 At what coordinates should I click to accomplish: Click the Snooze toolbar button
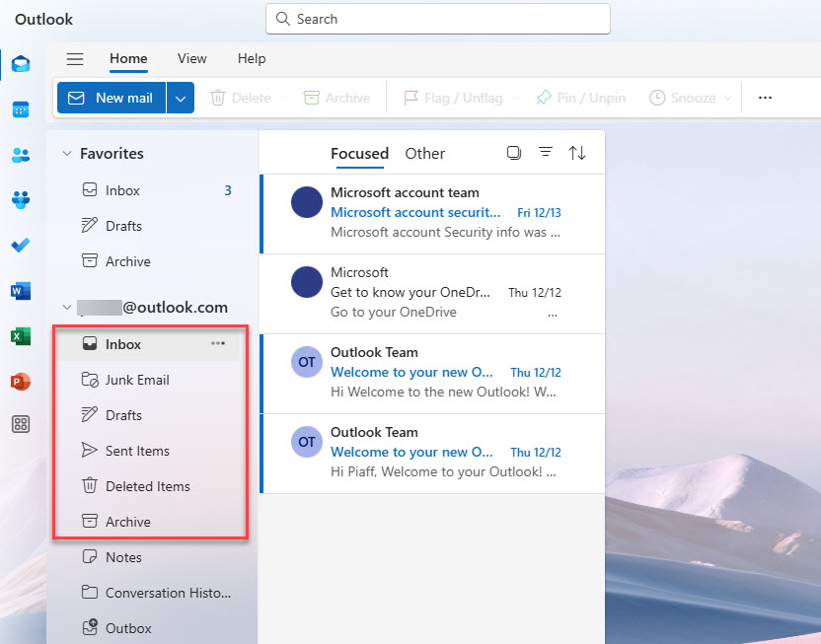click(683, 98)
